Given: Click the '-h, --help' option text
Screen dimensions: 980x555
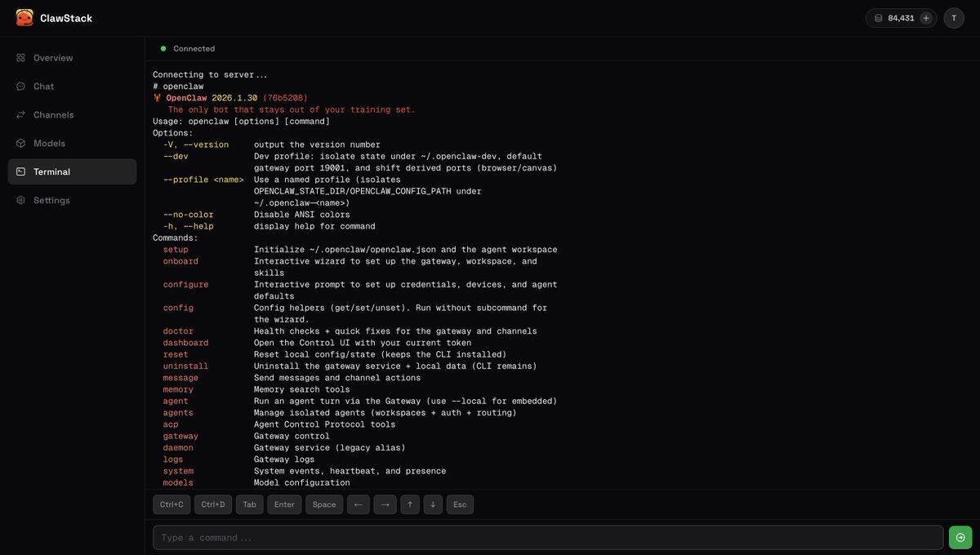Looking at the screenshot, I should 188,226.
